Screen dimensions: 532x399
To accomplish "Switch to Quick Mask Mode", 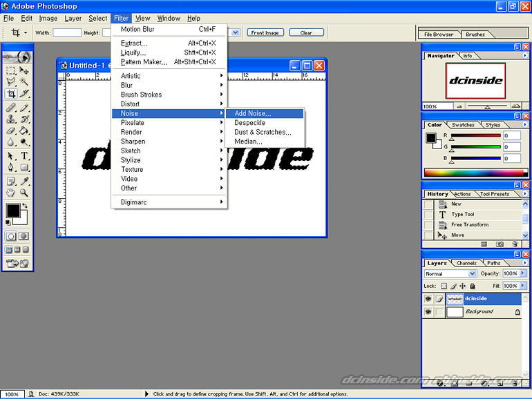I will click(23, 236).
